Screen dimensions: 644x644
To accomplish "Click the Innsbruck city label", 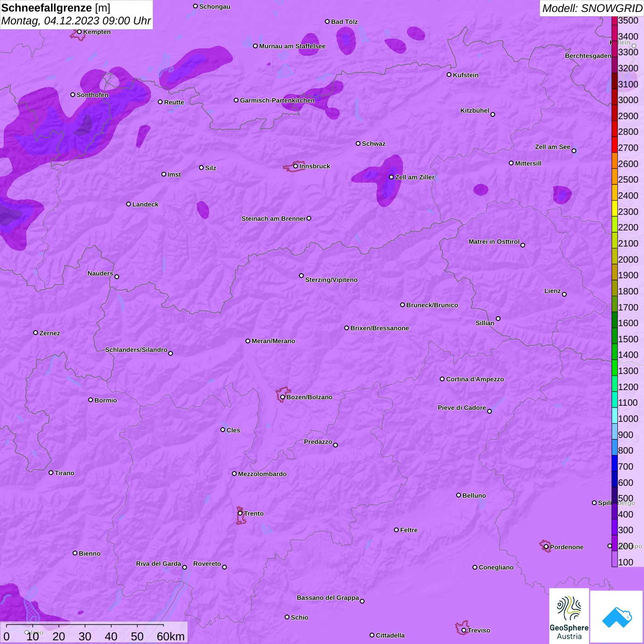I will coord(315,166).
